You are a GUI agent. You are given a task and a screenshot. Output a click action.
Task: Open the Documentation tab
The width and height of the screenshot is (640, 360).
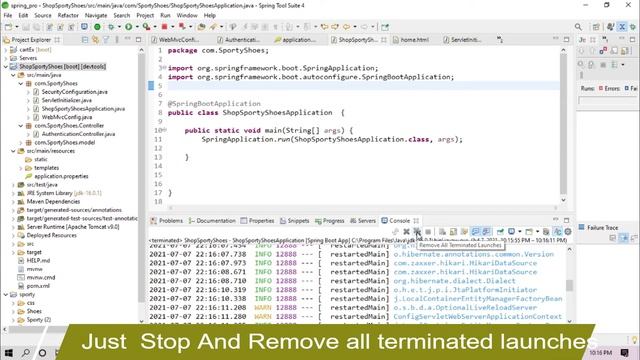click(212, 221)
